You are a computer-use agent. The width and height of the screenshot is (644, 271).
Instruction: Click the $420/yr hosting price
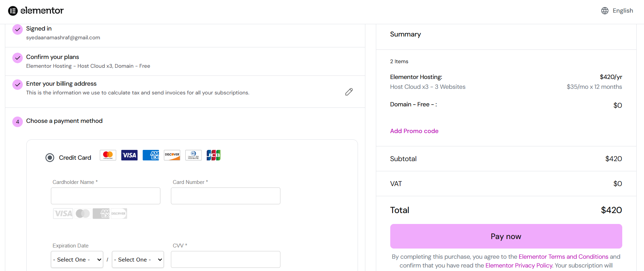pos(611,77)
